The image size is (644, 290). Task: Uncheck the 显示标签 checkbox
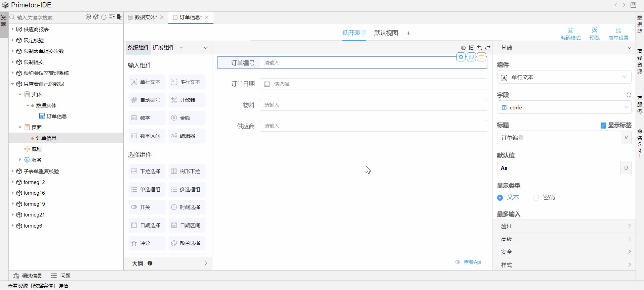(x=603, y=126)
